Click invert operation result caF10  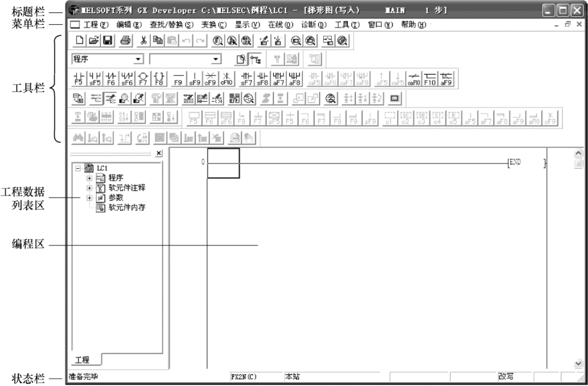tap(414, 79)
